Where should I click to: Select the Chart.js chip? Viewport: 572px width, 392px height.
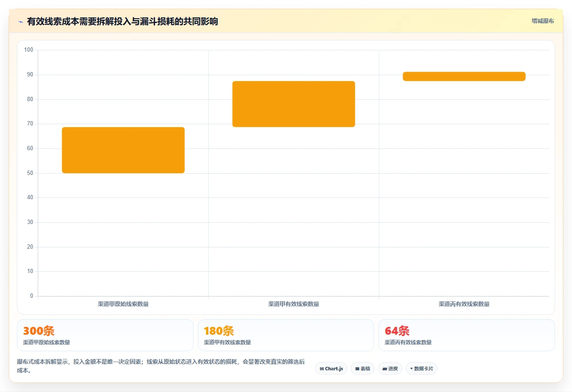(331, 369)
